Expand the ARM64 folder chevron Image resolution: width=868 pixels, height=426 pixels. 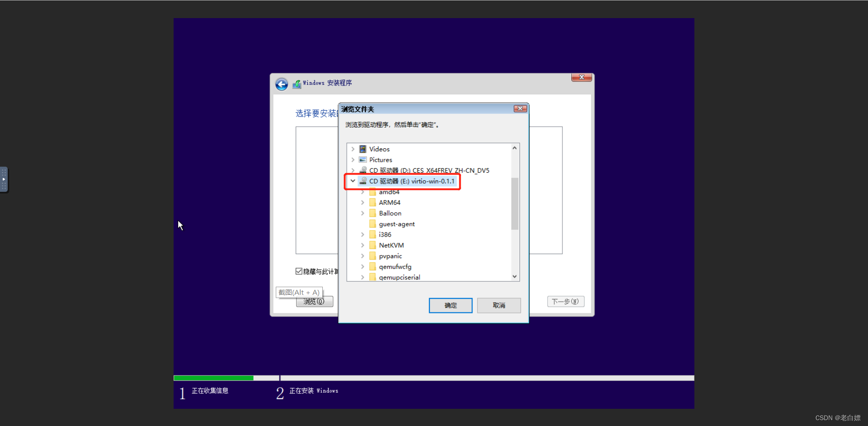(x=363, y=202)
